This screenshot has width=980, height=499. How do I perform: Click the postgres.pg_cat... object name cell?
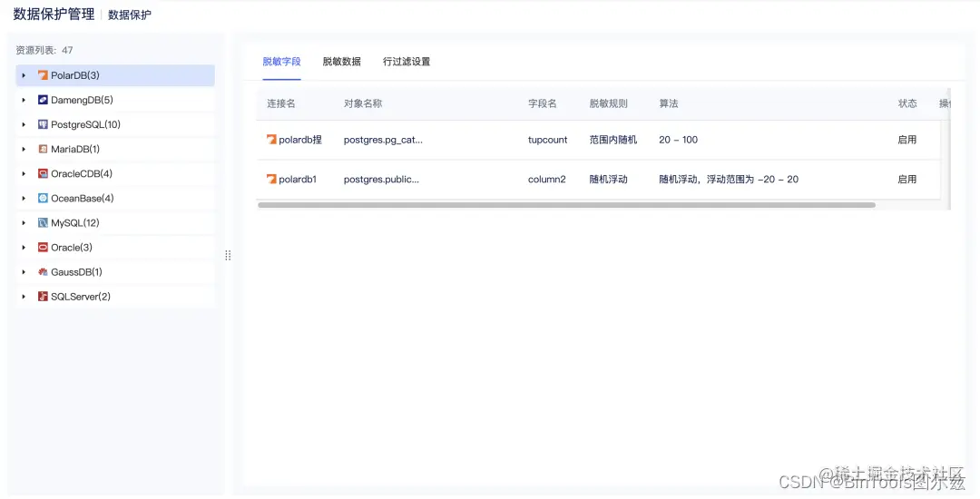[x=383, y=140]
